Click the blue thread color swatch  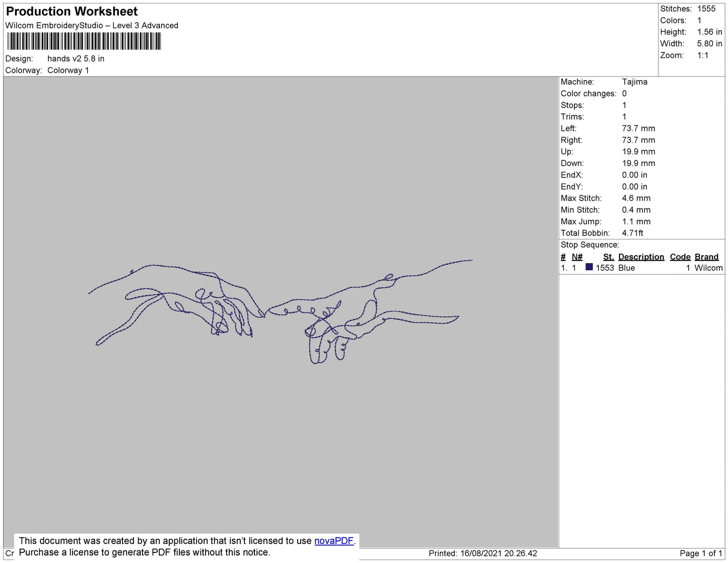pos(589,267)
